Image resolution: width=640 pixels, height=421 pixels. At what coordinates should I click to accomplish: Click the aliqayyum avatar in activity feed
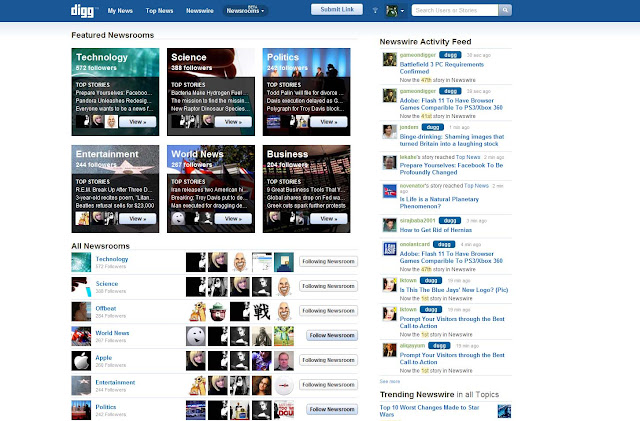(x=389, y=350)
